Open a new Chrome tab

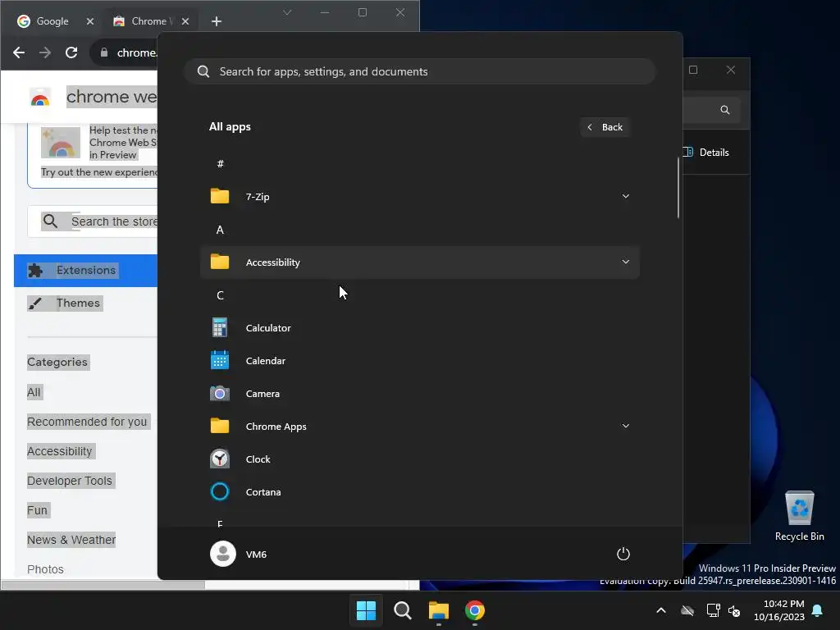tap(217, 21)
